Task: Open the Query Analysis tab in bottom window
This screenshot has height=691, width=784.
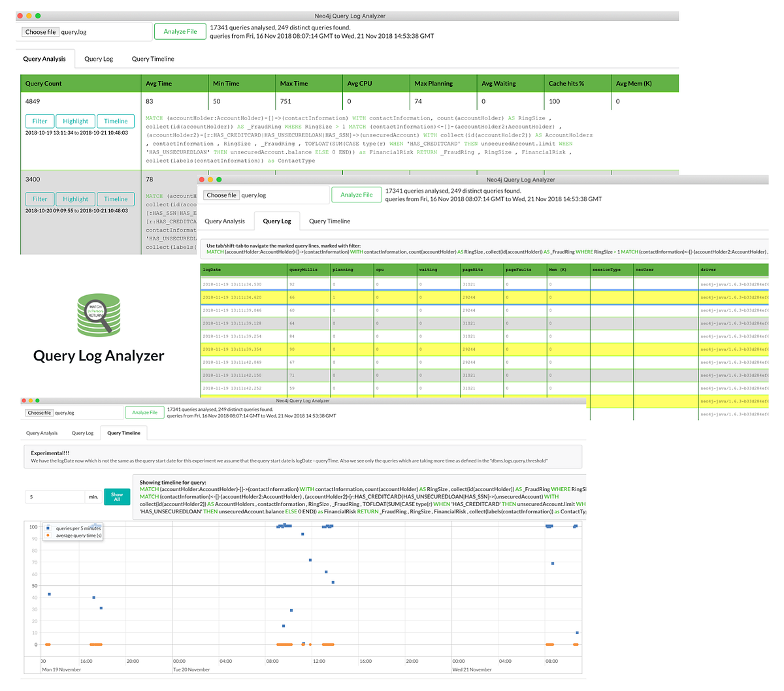Action: pyautogui.click(x=42, y=432)
